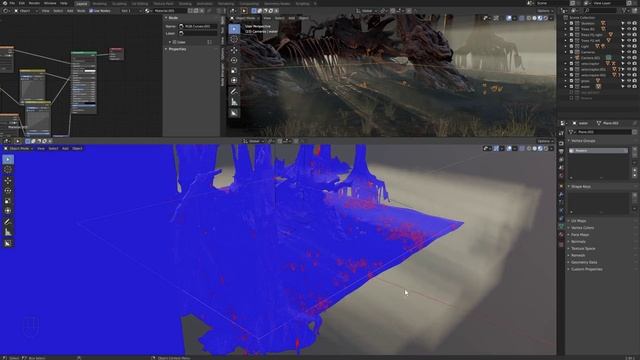This screenshot has width=640, height=360.
Task: Select the Select Box tool in lower viewport
Action: pos(8,159)
